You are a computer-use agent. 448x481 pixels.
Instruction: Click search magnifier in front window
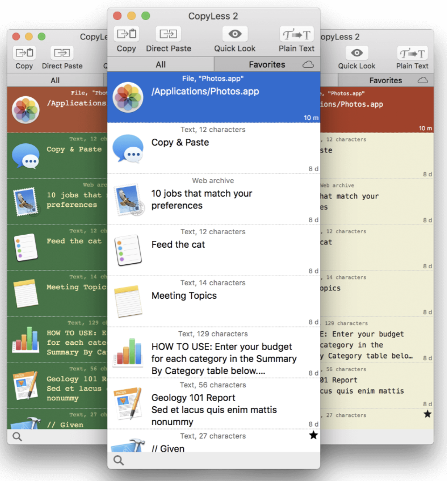(119, 460)
